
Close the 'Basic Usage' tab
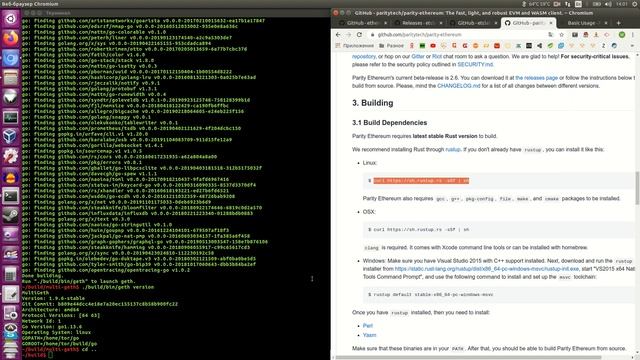coord(606,23)
